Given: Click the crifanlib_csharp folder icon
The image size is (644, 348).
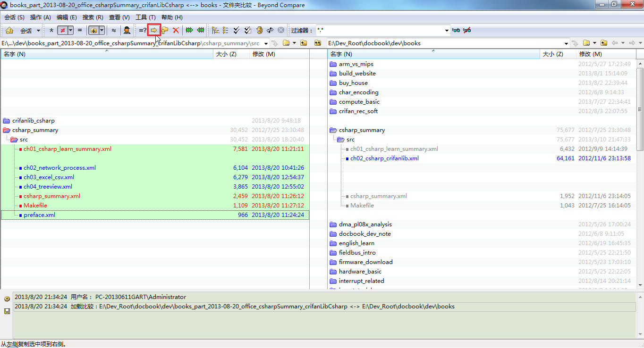Looking at the screenshot, I should pos(7,121).
